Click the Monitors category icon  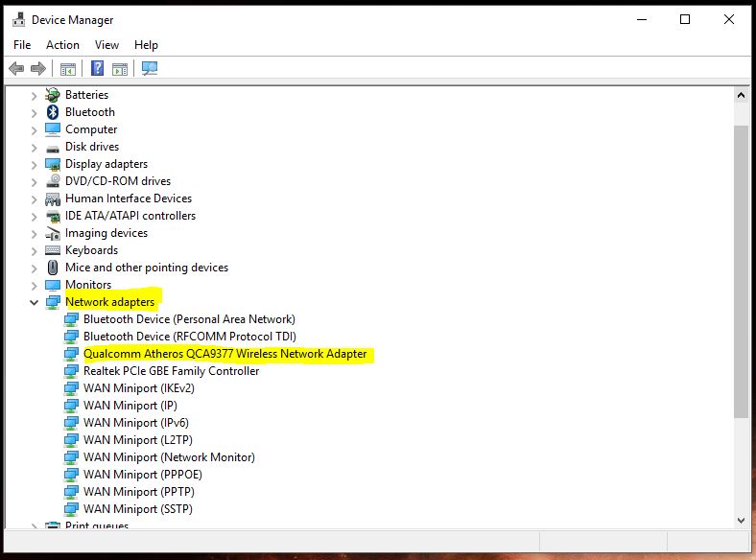(x=53, y=285)
